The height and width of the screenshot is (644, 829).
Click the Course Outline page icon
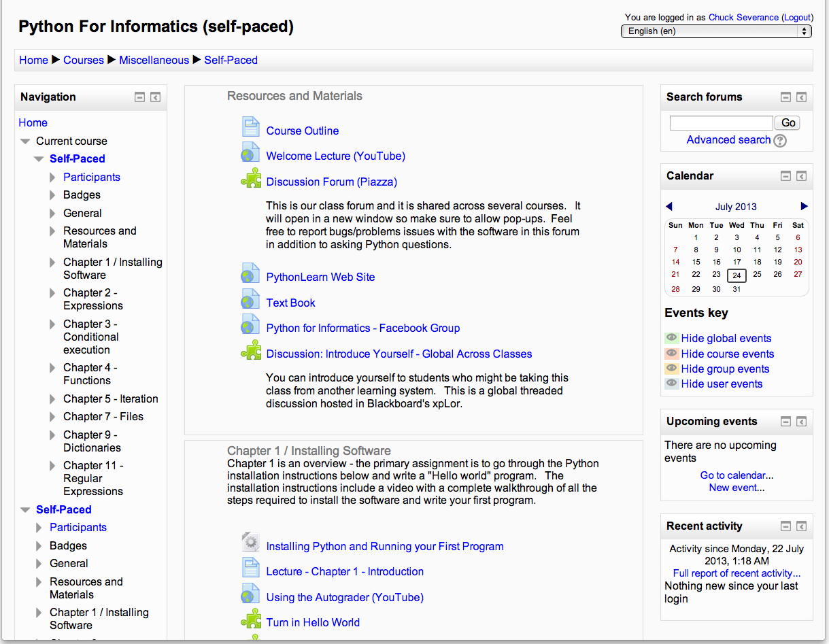251,127
